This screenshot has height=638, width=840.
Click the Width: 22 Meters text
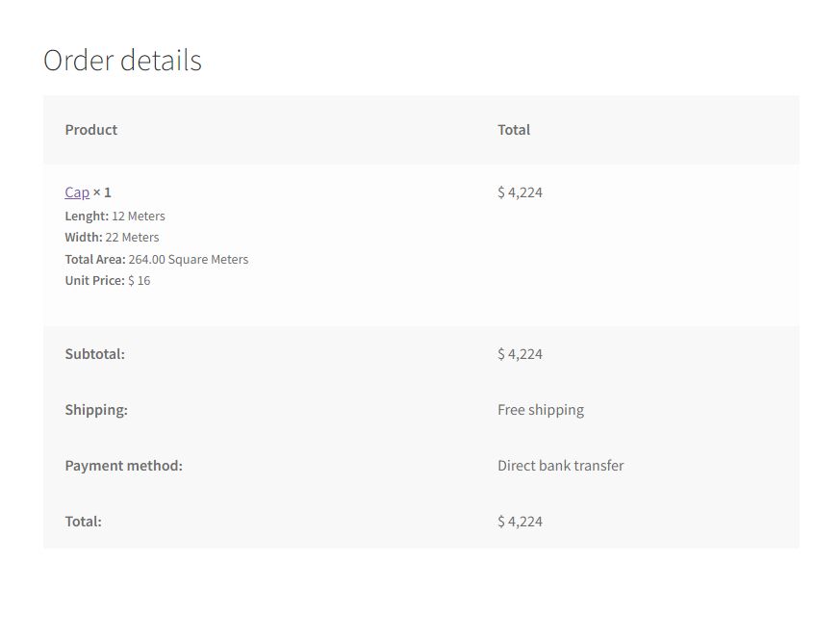point(112,238)
